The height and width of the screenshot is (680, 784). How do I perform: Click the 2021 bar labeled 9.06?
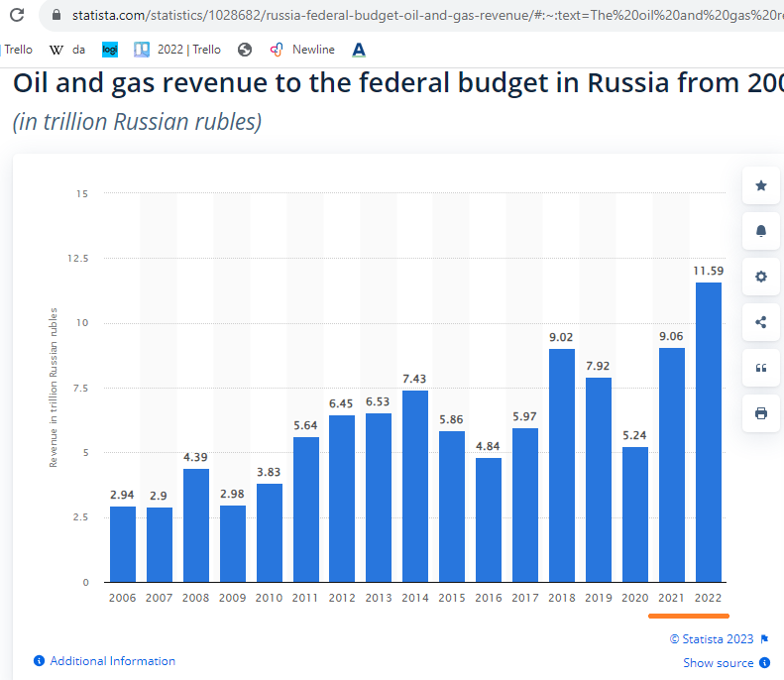coord(671,465)
